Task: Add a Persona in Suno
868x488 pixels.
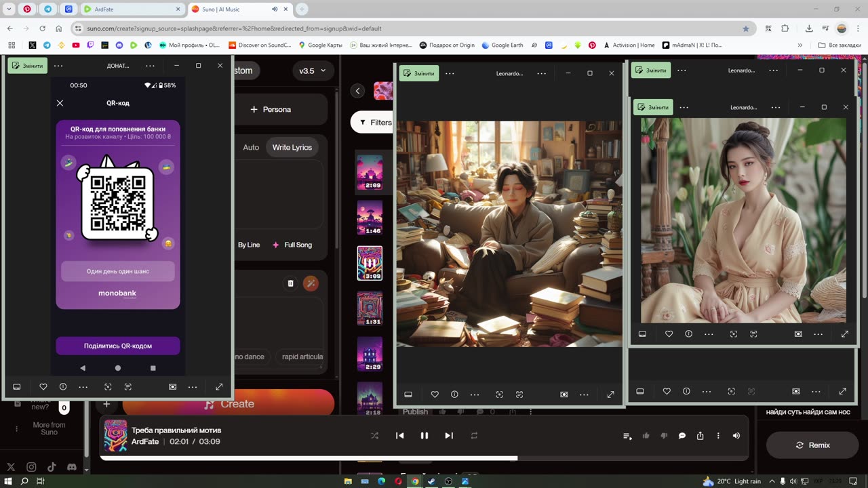Action: 271,109
